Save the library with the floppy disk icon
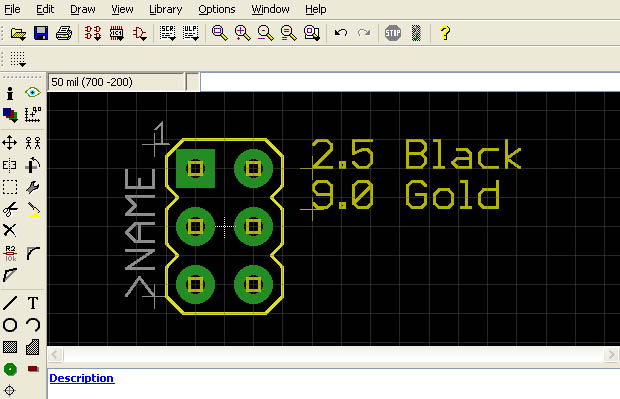620x399 pixels. [41, 33]
